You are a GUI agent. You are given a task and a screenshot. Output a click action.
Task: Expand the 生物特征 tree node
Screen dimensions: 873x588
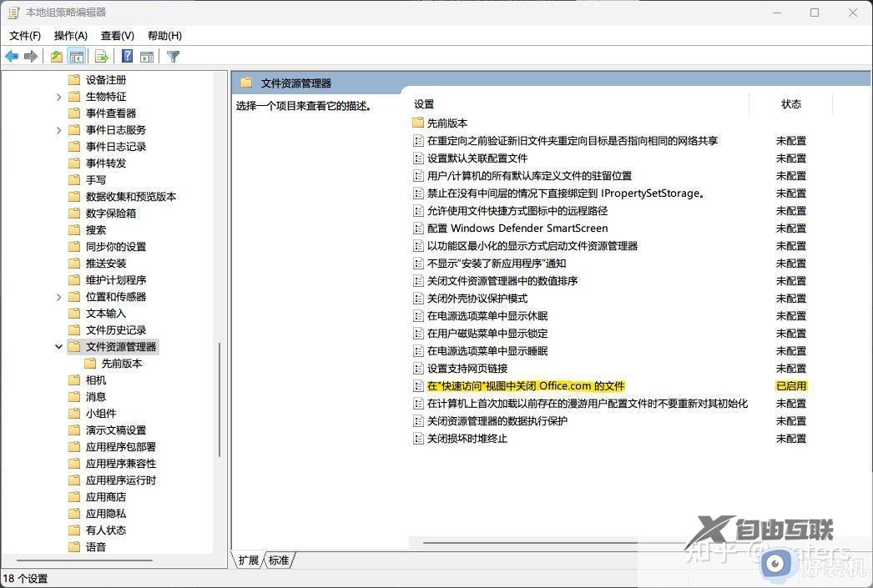[58, 96]
